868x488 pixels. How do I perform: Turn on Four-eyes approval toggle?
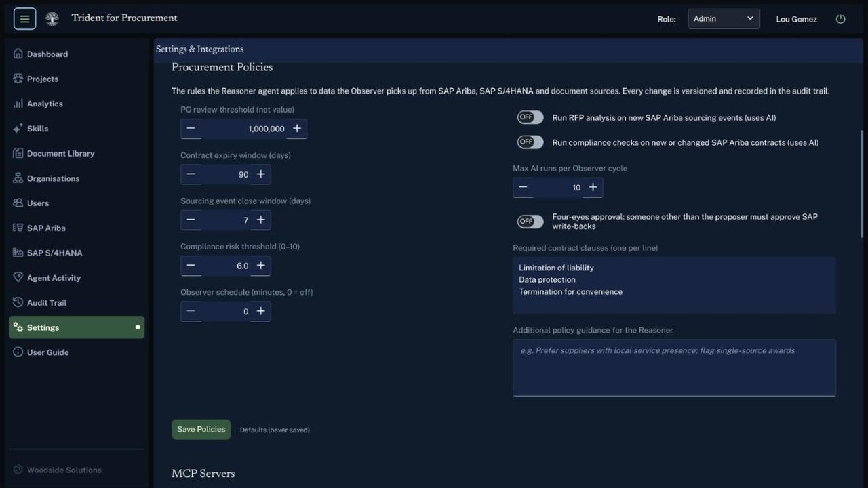(530, 222)
